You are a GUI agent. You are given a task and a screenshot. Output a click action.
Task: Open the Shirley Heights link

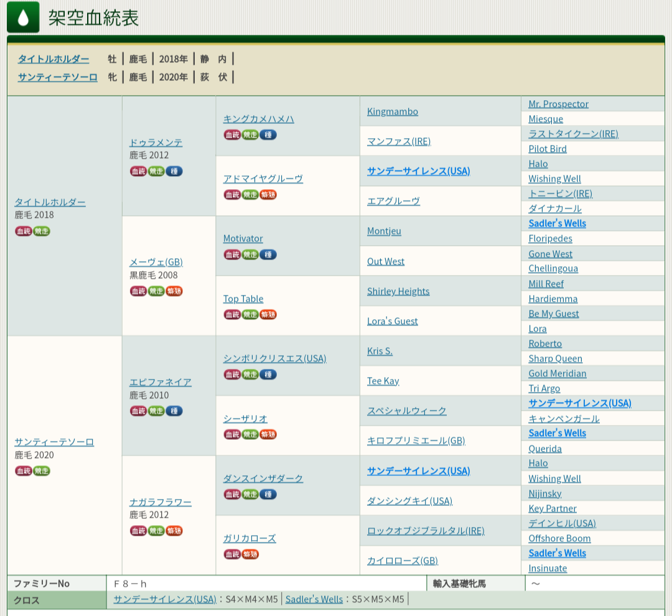point(398,291)
